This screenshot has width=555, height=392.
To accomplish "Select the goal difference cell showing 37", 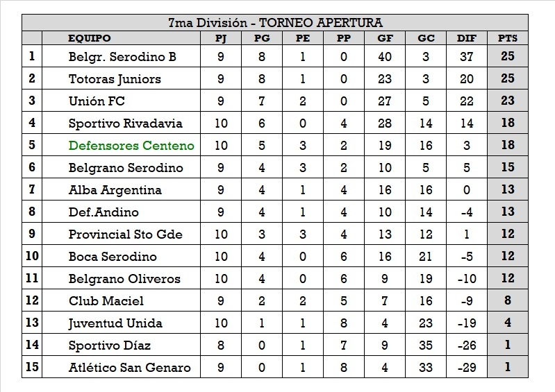I will pos(467,57).
